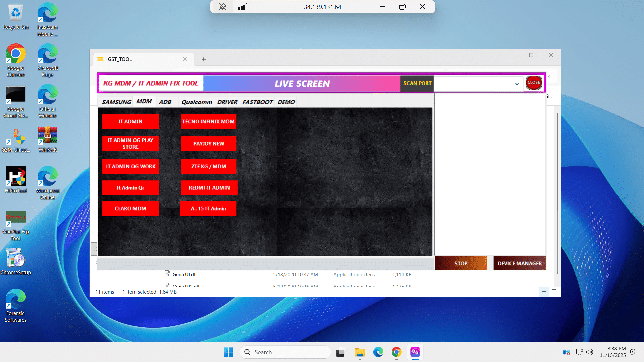Switch to large icons view toggle
644x362 pixels.
554,292
